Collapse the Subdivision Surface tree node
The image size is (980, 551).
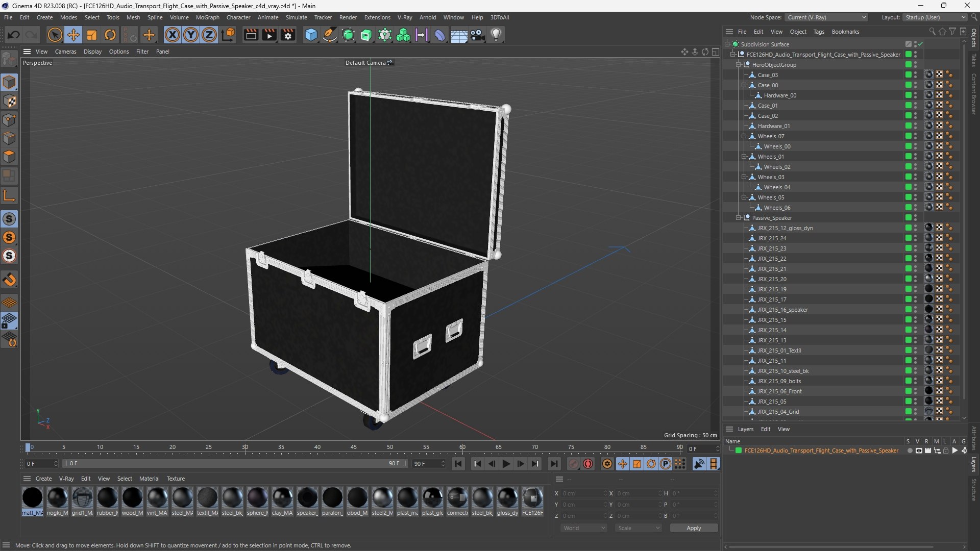click(x=727, y=44)
